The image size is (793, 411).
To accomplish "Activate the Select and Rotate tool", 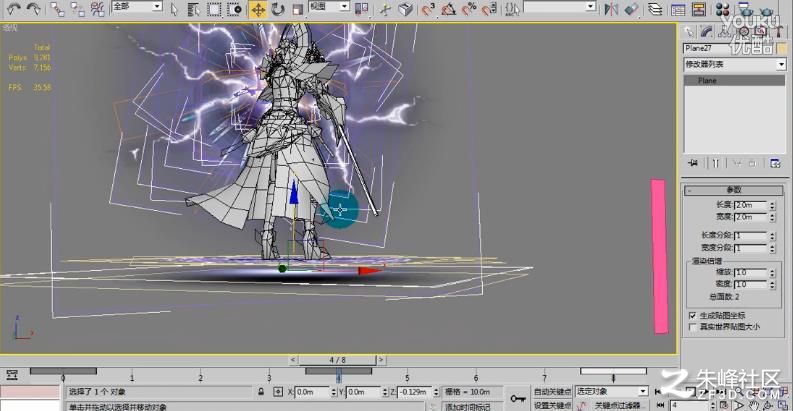I will (278, 9).
